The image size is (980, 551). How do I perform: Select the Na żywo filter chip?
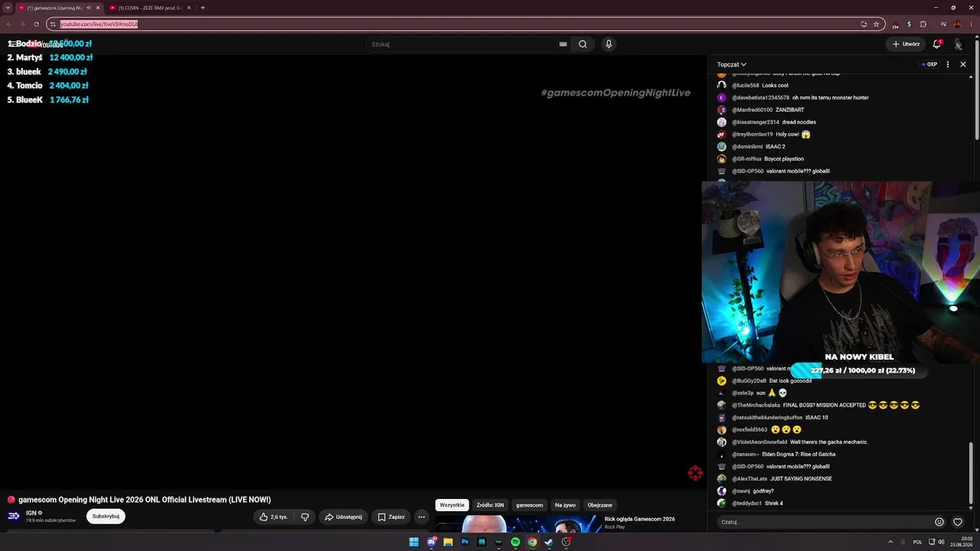(x=565, y=505)
